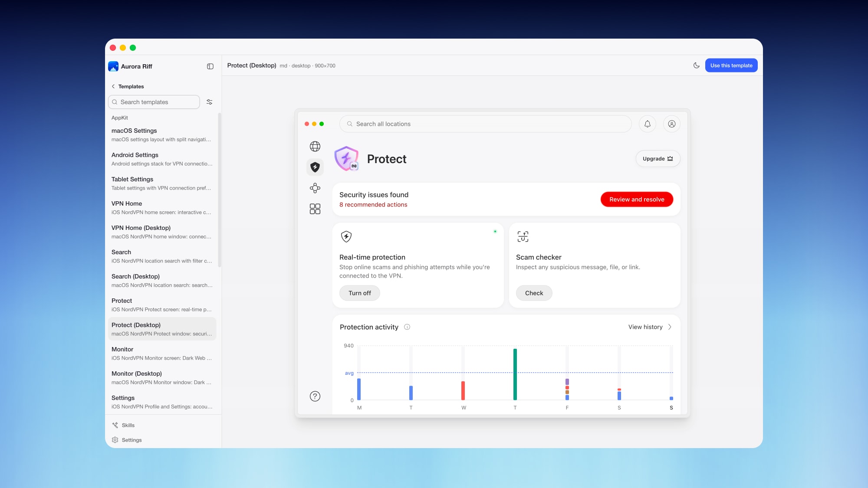Turn off real-time protection
The image size is (868, 488).
(360, 293)
